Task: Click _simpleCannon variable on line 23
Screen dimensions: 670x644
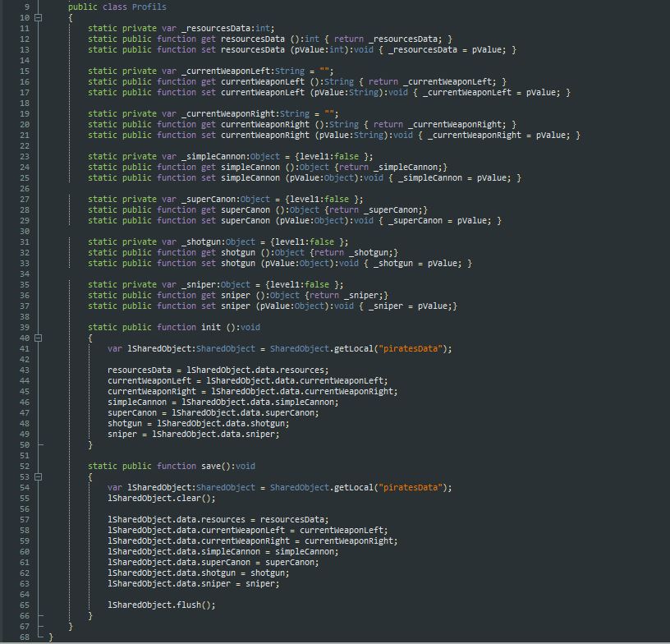Action: coord(215,156)
